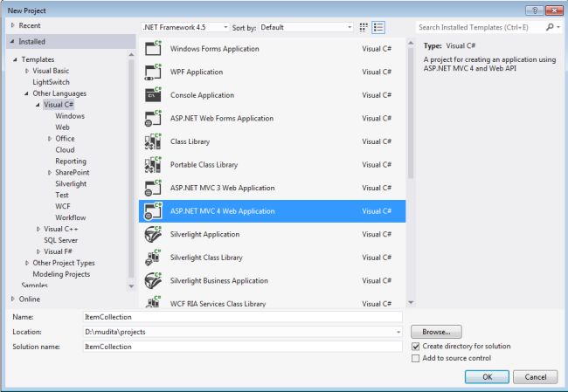Select the Console Application template icon
The width and height of the screenshot is (568, 392).
point(153,95)
